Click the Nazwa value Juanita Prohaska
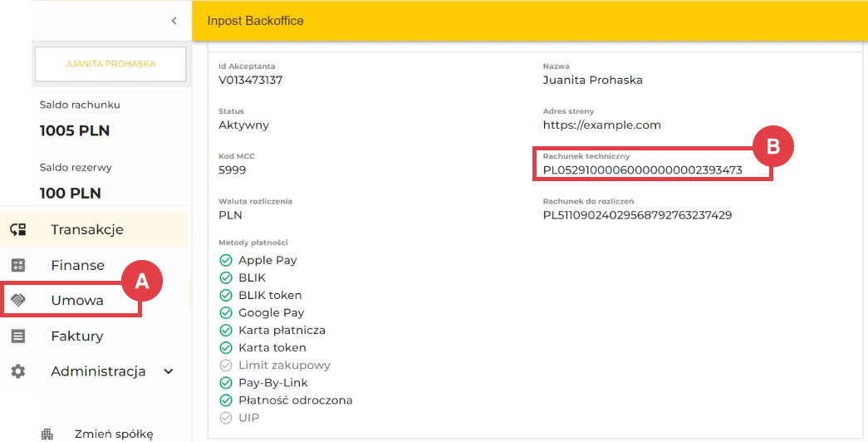 592,80
